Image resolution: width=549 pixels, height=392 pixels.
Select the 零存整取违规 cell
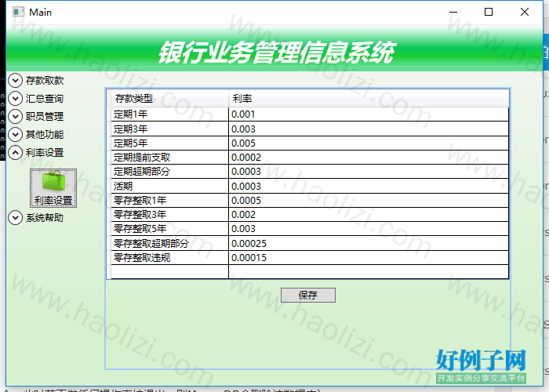click(170, 258)
